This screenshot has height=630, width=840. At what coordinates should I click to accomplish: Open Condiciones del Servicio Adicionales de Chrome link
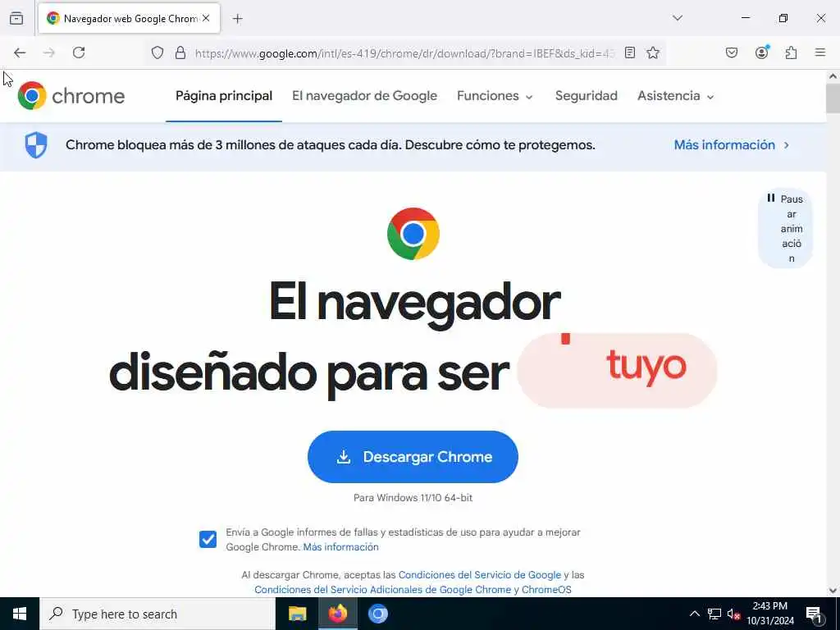413,589
